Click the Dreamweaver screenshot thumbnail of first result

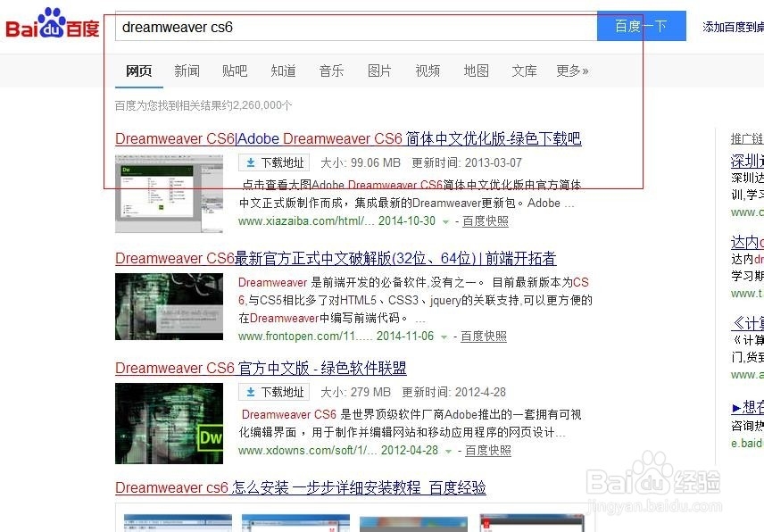point(169,194)
